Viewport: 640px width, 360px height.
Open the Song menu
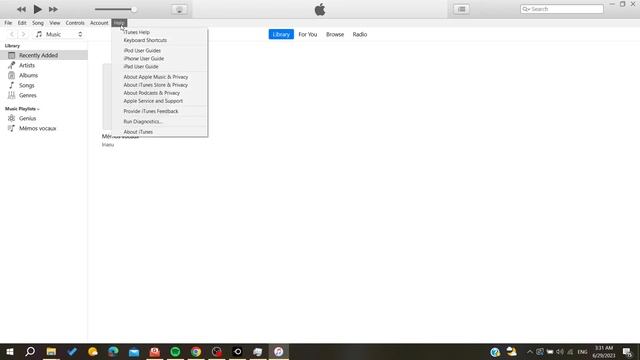[38, 23]
